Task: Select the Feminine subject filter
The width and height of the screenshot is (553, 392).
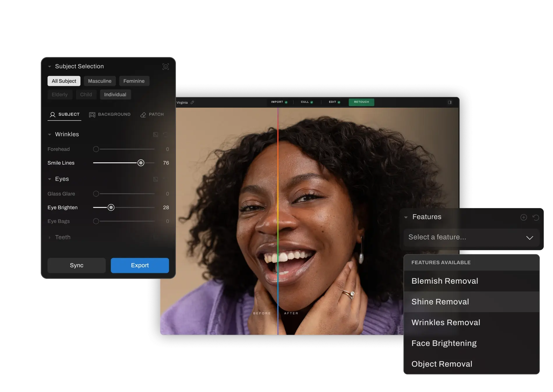Action: (134, 81)
